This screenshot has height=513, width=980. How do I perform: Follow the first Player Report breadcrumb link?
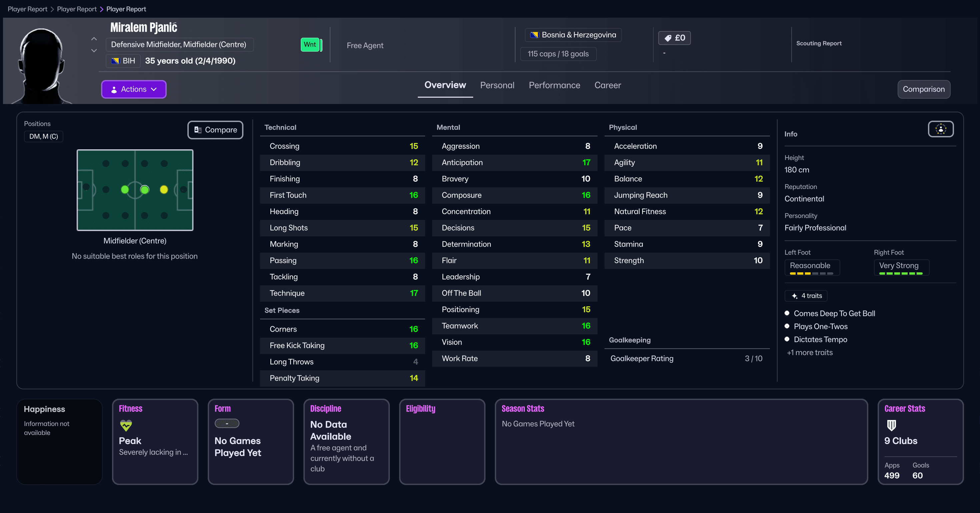(x=27, y=9)
